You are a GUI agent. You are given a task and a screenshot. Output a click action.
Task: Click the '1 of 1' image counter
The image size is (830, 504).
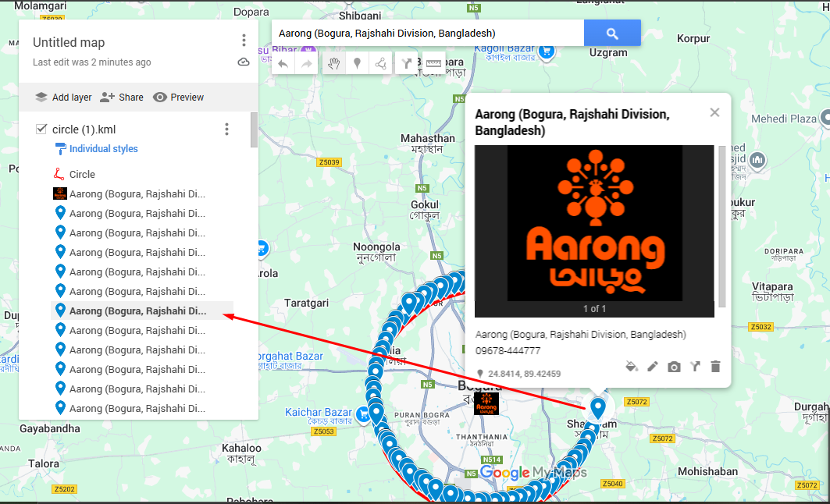coord(594,308)
